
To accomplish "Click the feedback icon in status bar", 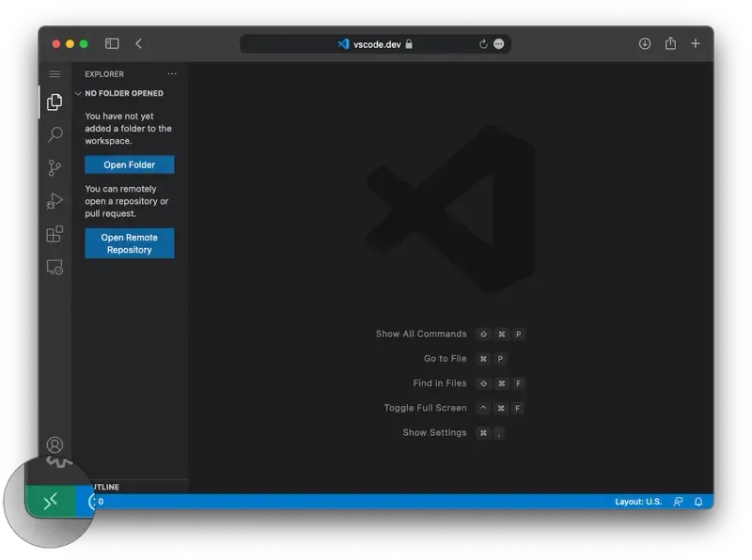I will tap(678, 502).
